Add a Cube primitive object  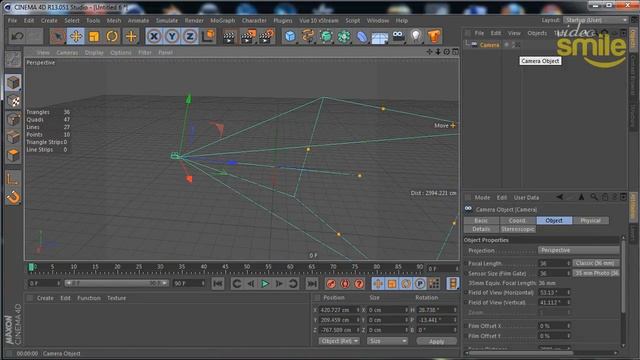pos(290,36)
